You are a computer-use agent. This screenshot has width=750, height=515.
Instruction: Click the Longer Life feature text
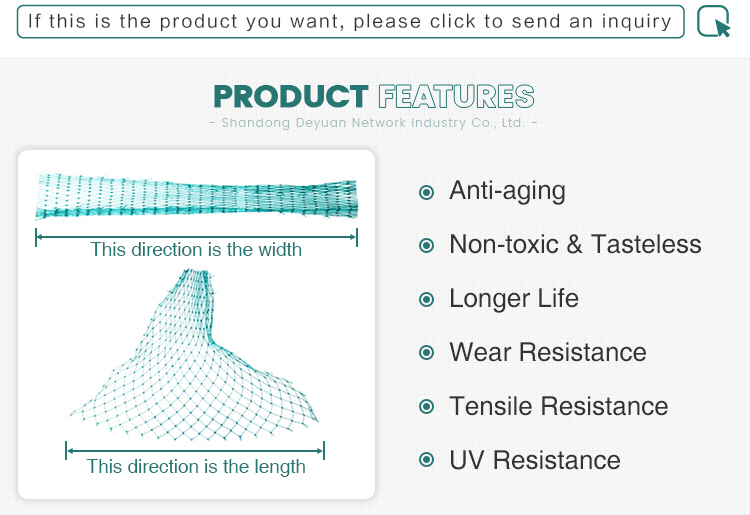pyautogui.click(x=514, y=298)
